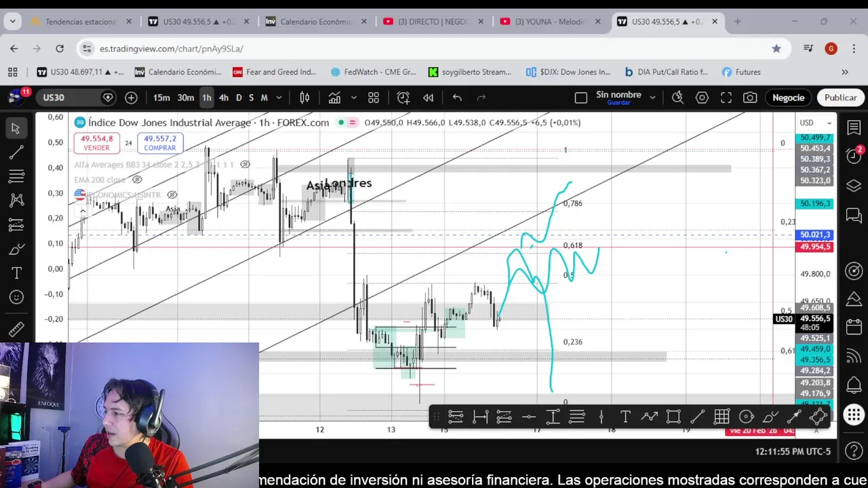Select the 15m timeframe
This screenshot has width=868, height=488.
click(161, 98)
